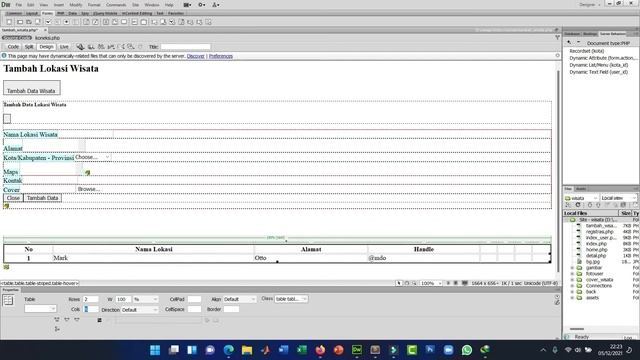Open File Explorer from the taskbar
Viewport: 640px width, 360px height.
pyautogui.click(x=247, y=350)
